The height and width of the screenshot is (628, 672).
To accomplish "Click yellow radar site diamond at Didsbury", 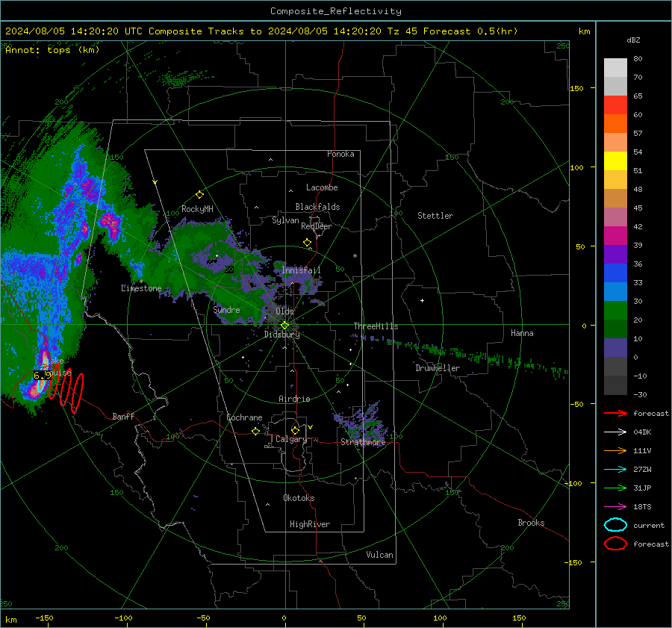I will 285,326.
